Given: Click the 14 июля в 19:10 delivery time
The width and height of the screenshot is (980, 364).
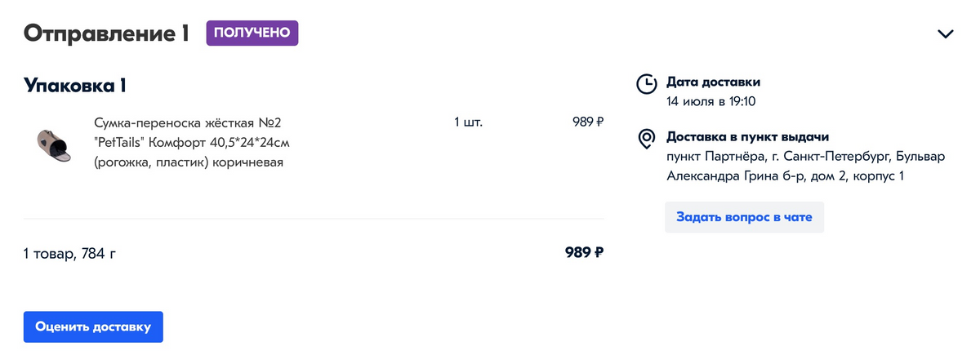Looking at the screenshot, I should (710, 102).
